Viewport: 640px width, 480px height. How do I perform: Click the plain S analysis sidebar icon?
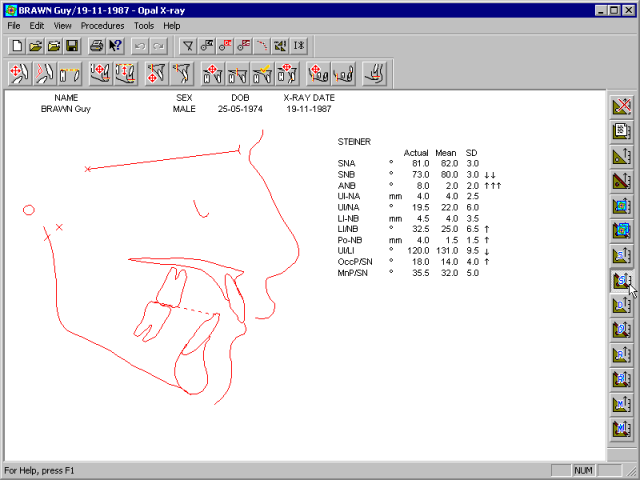pos(621,256)
